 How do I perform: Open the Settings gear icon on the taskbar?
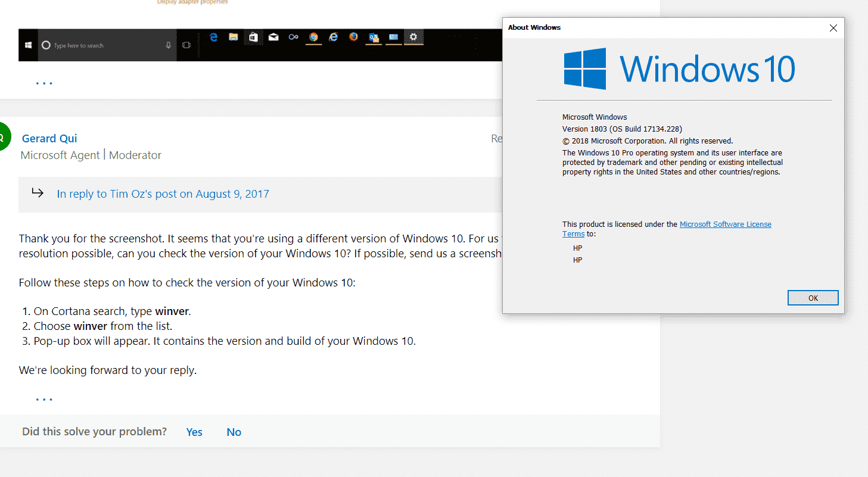click(413, 37)
